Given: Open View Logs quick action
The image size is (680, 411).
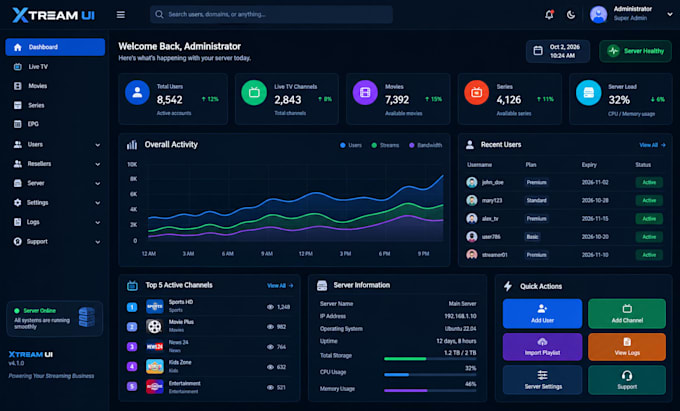Looking at the screenshot, I should 627,347.
